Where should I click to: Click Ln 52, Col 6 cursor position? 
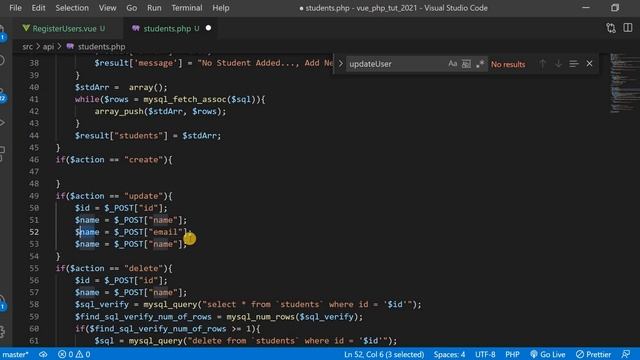384,354
